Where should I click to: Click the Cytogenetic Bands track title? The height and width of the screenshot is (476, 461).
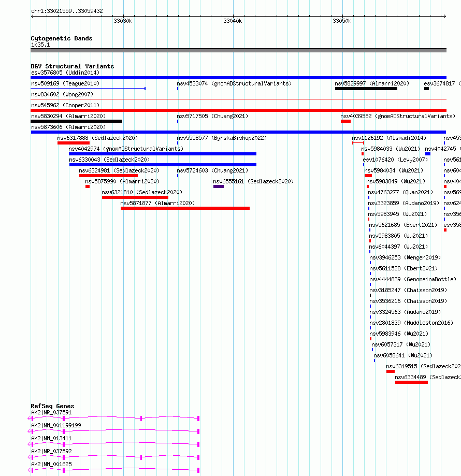(61, 38)
